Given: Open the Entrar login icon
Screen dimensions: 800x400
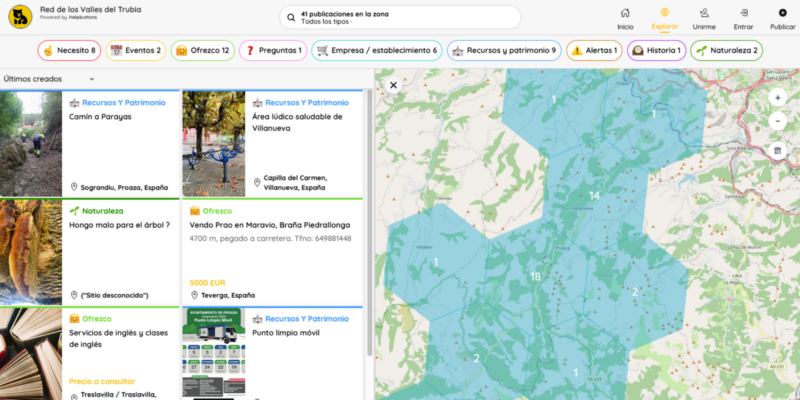Looking at the screenshot, I should (743, 13).
